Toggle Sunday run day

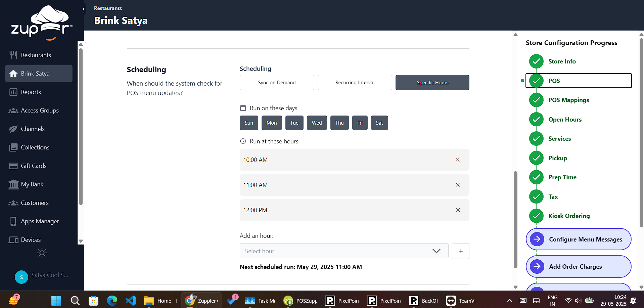[249, 123]
